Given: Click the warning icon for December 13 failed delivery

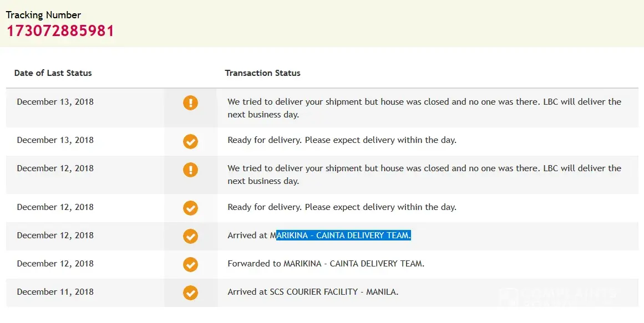Looking at the screenshot, I should (190, 102).
